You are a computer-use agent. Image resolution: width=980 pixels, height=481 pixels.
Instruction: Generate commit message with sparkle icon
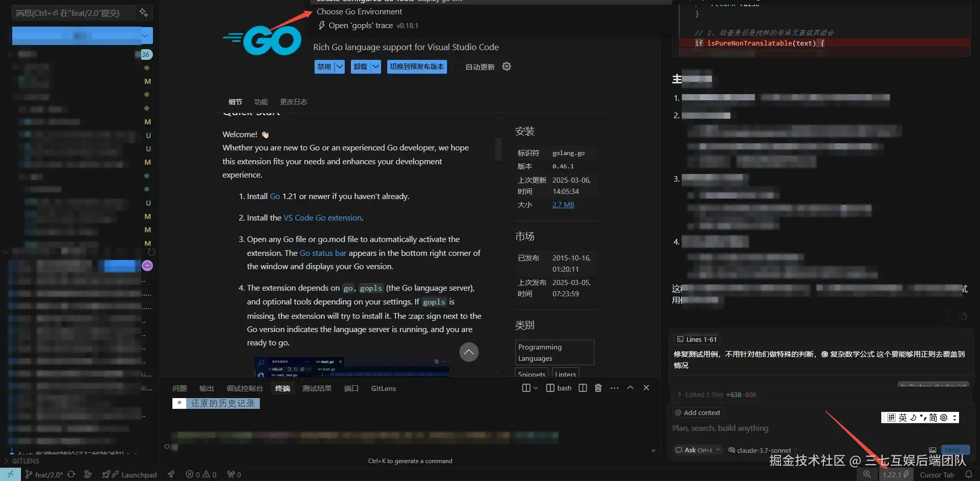pyautogui.click(x=143, y=12)
